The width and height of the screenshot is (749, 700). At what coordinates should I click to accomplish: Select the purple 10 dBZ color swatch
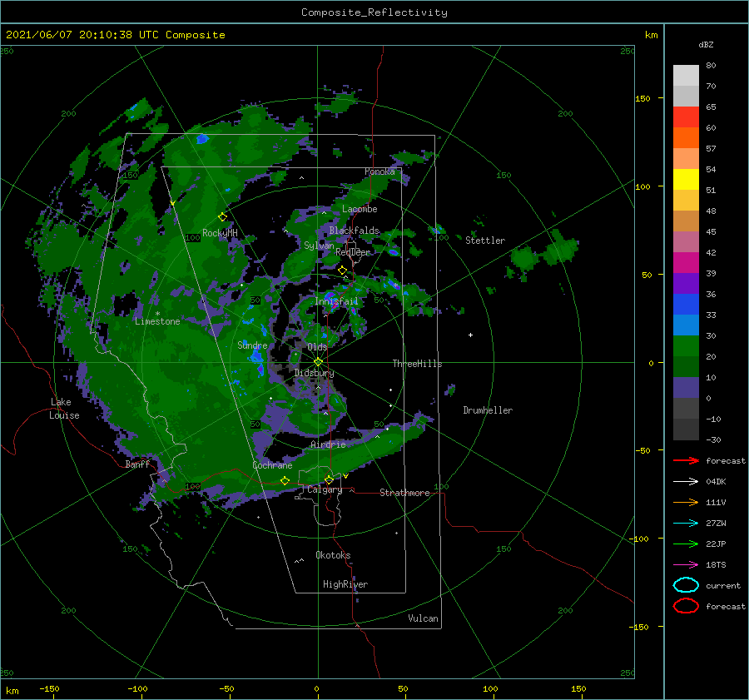(x=686, y=387)
